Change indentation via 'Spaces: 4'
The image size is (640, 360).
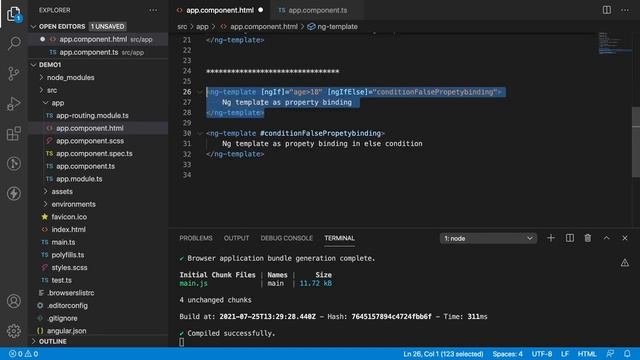tap(507, 354)
